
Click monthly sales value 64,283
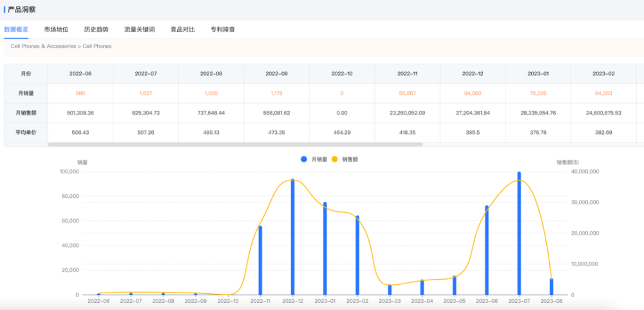[x=603, y=93]
